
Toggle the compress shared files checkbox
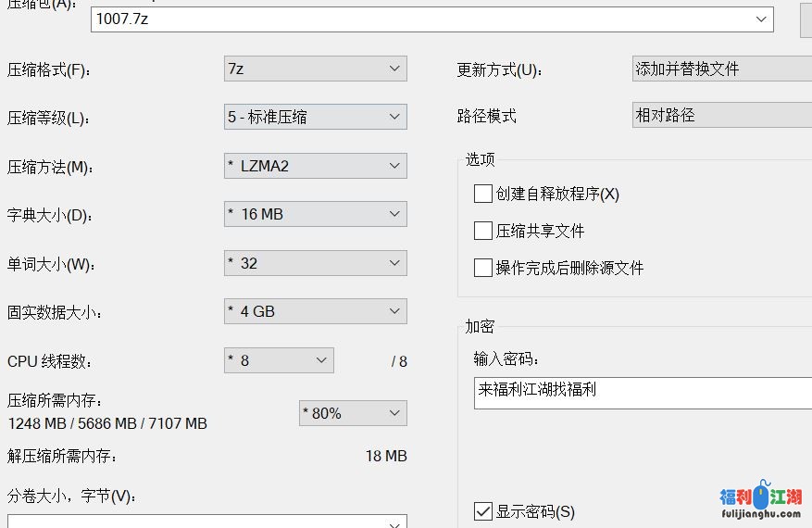482,231
